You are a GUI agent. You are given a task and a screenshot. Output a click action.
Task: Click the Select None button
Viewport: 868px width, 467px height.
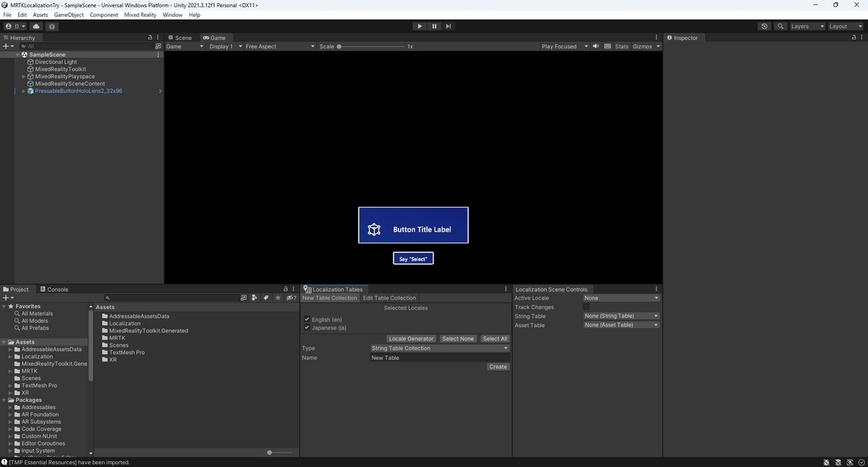458,339
